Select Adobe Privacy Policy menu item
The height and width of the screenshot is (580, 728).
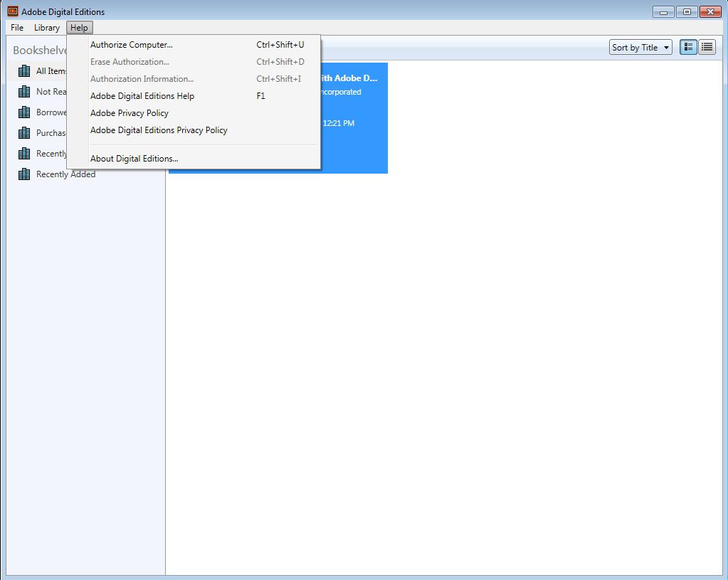click(x=194, y=113)
